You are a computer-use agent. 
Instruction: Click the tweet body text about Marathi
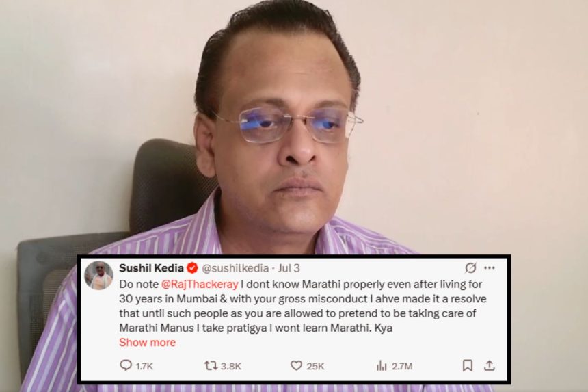coord(303,306)
